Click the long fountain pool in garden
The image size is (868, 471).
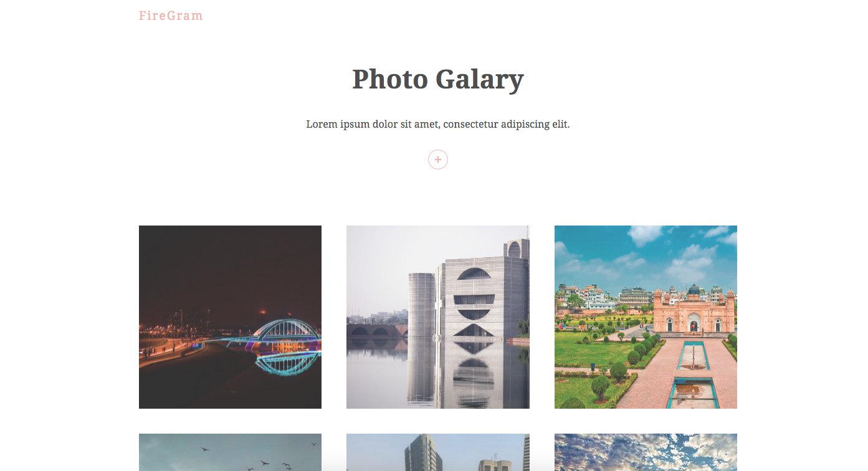coord(692,373)
